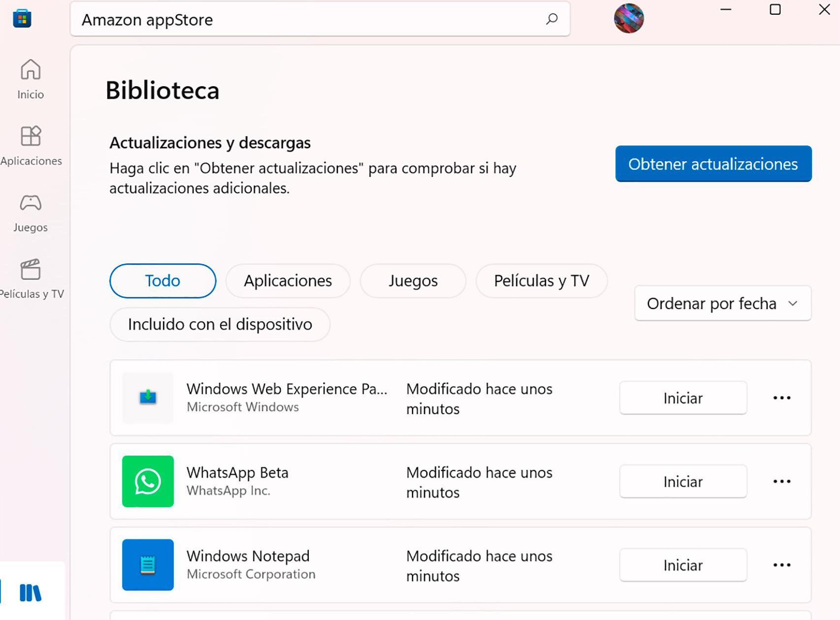Open more options for Windows Web Experience Pack
The height and width of the screenshot is (620, 840).
click(782, 398)
